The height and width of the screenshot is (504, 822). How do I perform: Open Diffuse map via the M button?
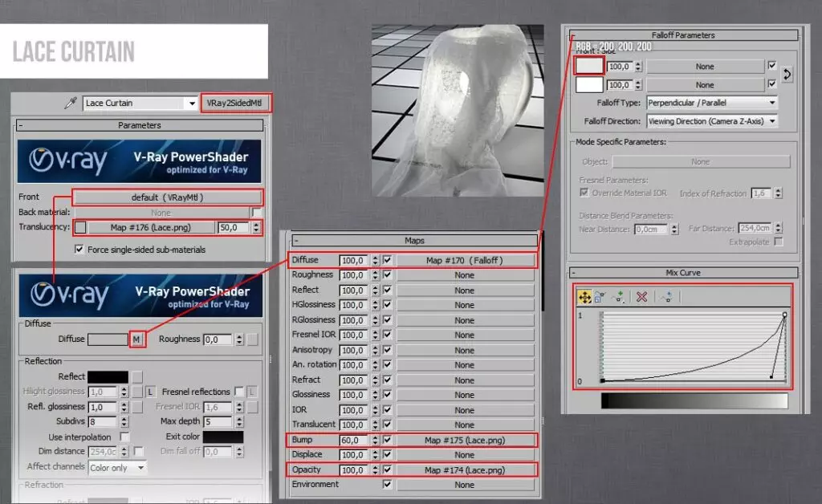click(x=136, y=339)
